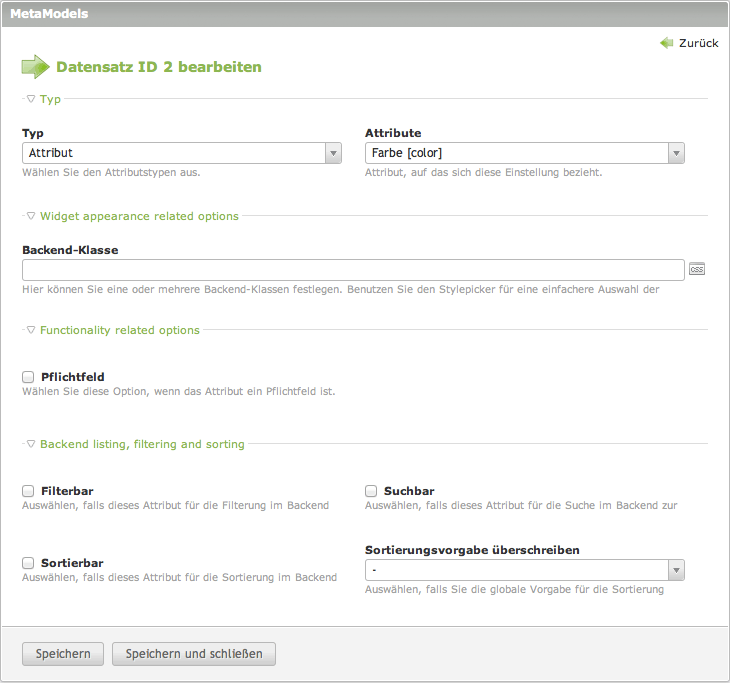The height and width of the screenshot is (683, 730).
Task: Open the Typ dropdown showing Attribut
Action: coord(182,153)
